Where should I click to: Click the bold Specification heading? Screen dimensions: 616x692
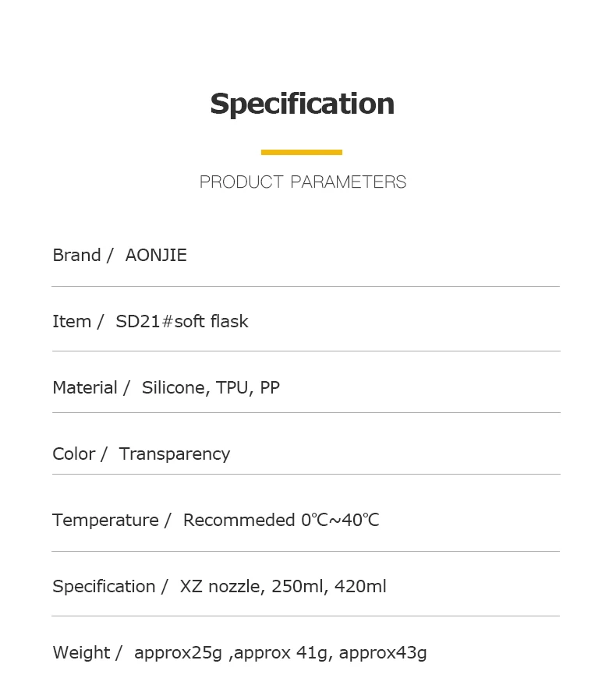tap(302, 104)
